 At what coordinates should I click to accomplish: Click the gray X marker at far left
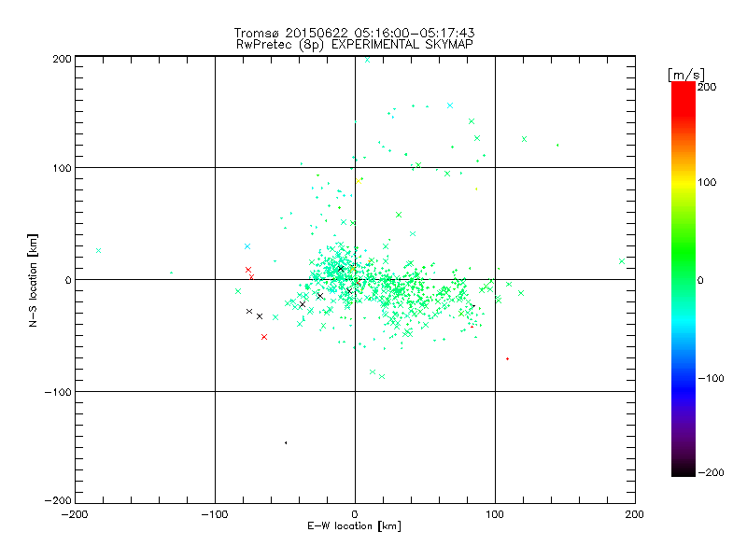point(98,250)
